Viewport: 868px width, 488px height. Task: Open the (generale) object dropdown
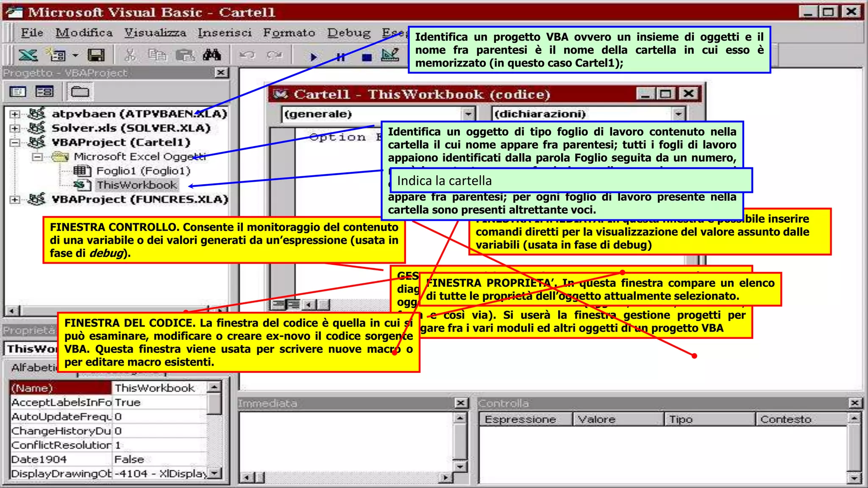pyautogui.click(x=467, y=114)
